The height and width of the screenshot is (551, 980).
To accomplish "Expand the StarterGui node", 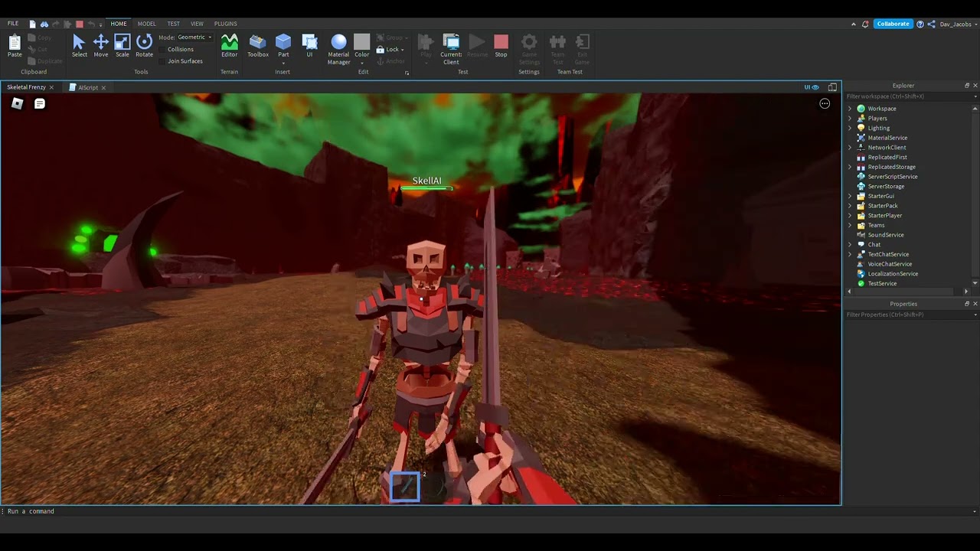I will (850, 196).
